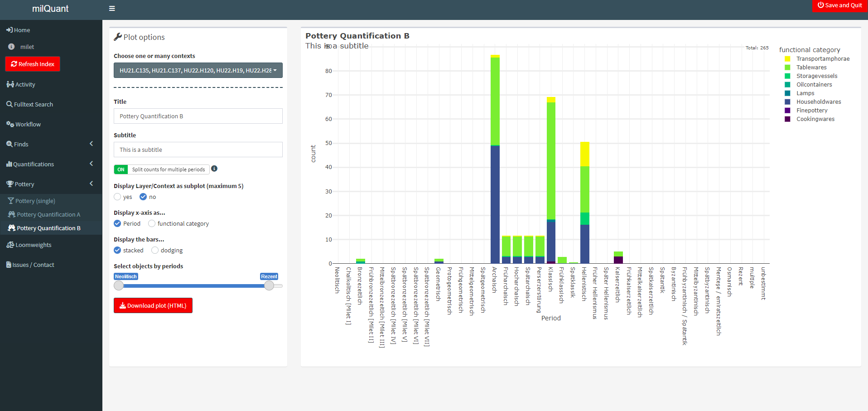Choose Period for x-axis display
The height and width of the screenshot is (411, 868).
pyautogui.click(x=117, y=223)
